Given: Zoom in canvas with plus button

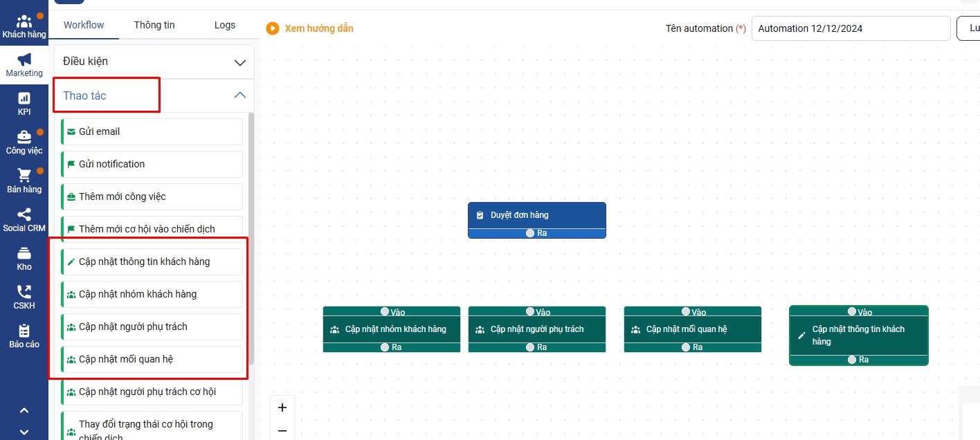Looking at the screenshot, I should pyautogui.click(x=282, y=407).
